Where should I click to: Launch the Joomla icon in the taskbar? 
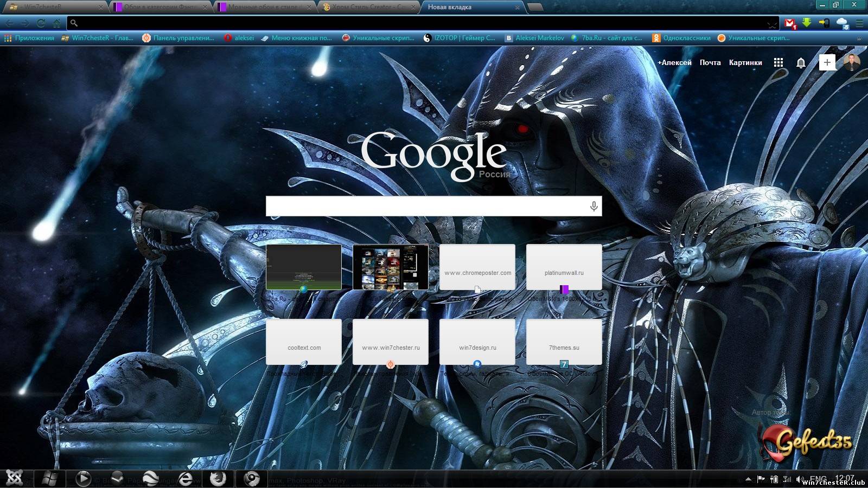pos(15,479)
